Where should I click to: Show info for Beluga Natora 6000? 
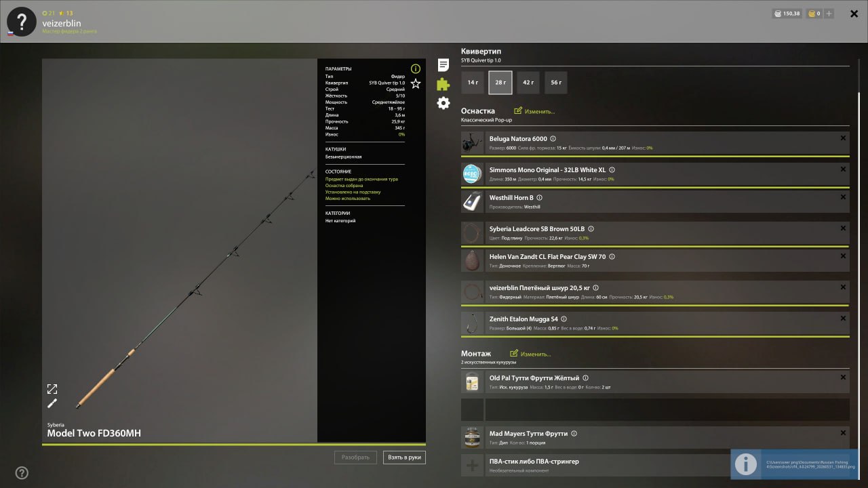(553, 139)
